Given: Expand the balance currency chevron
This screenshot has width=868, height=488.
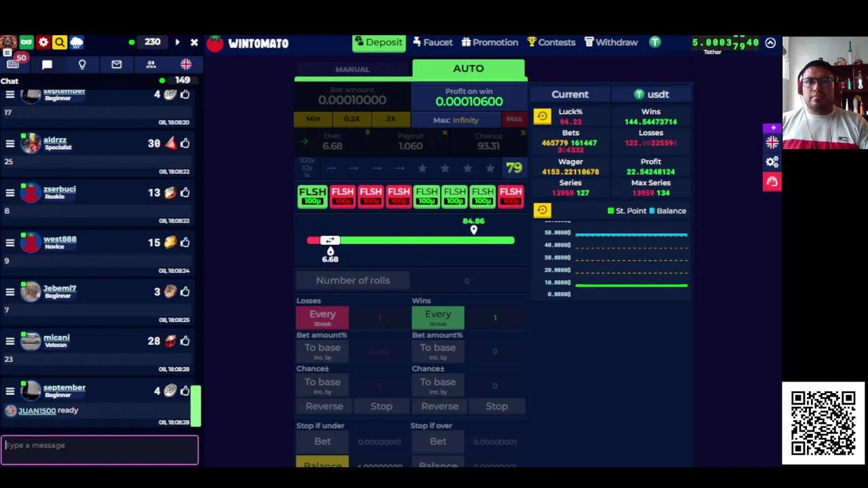Looking at the screenshot, I should pos(770,43).
